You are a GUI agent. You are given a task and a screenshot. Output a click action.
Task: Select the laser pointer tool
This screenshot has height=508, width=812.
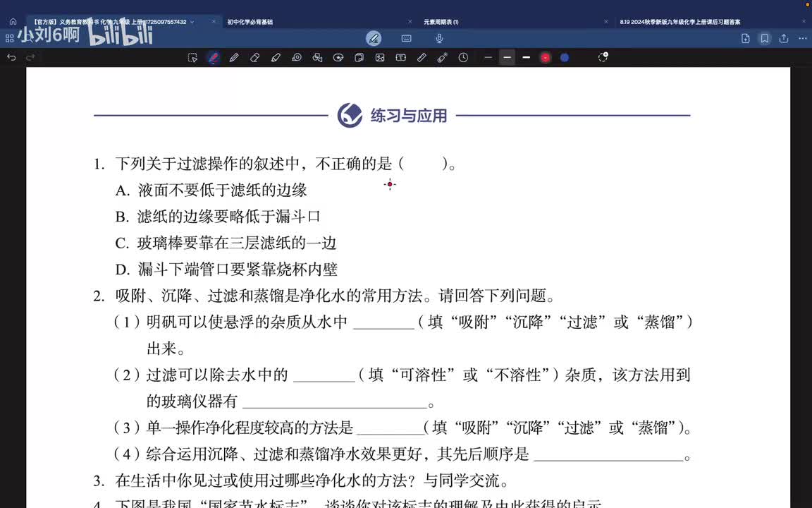(x=442, y=58)
